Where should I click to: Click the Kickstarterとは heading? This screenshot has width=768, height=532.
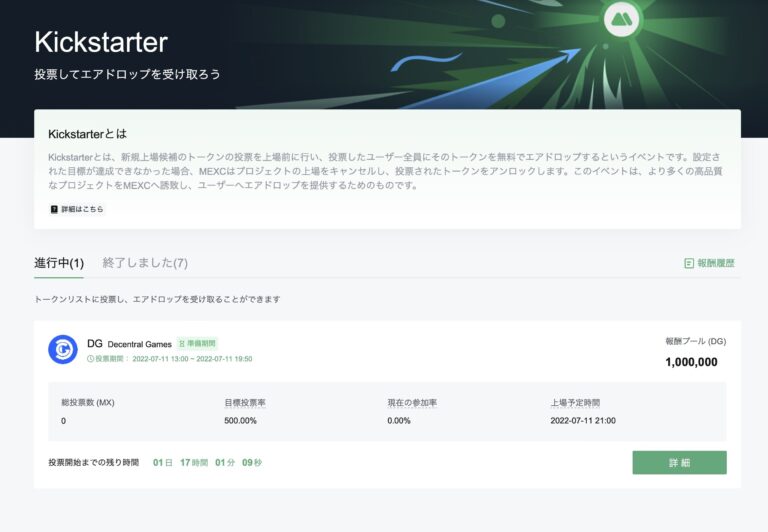click(88, 134)
